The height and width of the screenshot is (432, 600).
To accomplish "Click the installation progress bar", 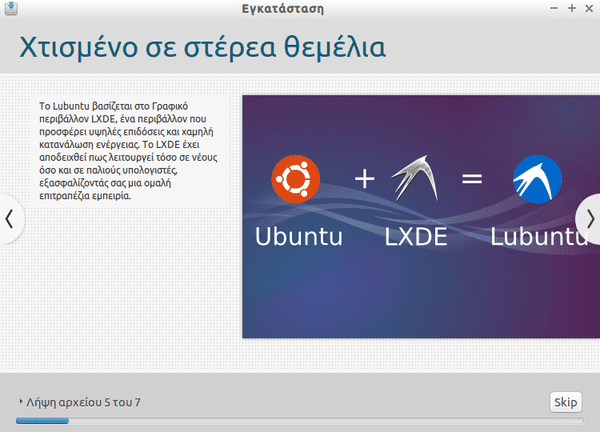I will [x=300, y=421].
